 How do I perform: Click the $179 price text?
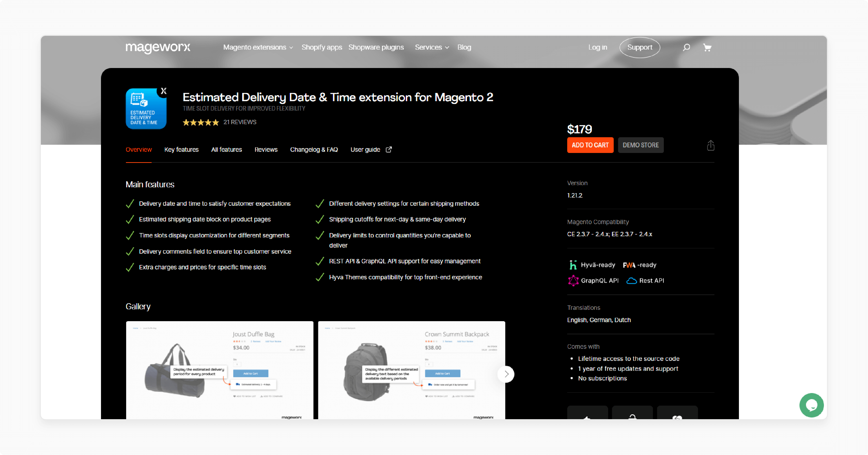(x=580, y=129)
